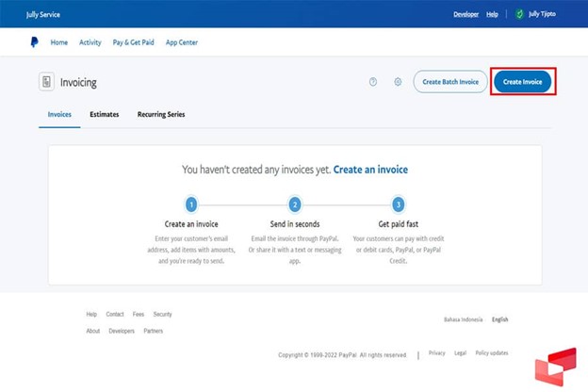Click step 3 circle Get paid fast
The width and height of the screenshot is (588, 392).
(x=398, y=204)
